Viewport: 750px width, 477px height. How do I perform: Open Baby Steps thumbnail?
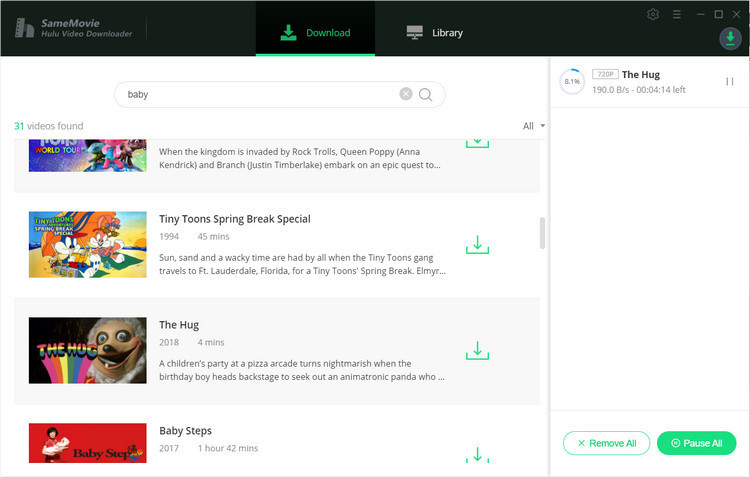pyautogui.click(x=88, y=443)
